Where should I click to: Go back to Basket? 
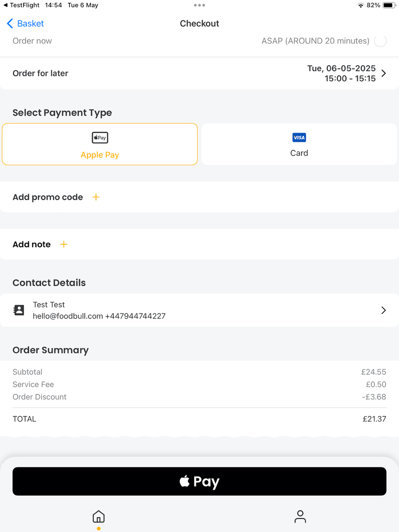[x=30, y=24]
